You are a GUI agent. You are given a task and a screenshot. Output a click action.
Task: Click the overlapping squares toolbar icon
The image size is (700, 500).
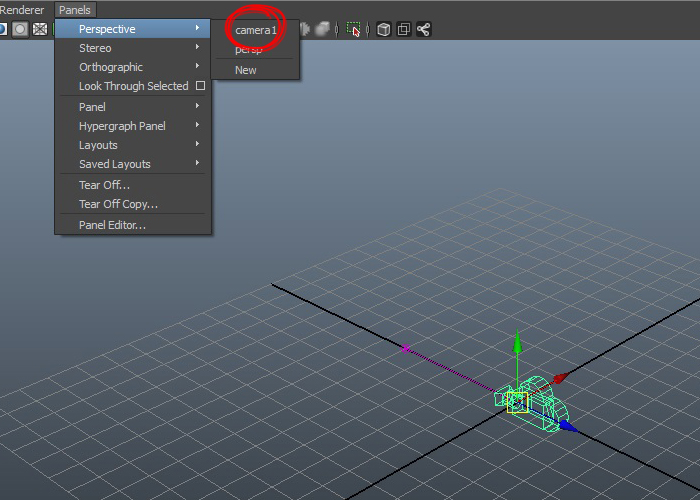404,29
